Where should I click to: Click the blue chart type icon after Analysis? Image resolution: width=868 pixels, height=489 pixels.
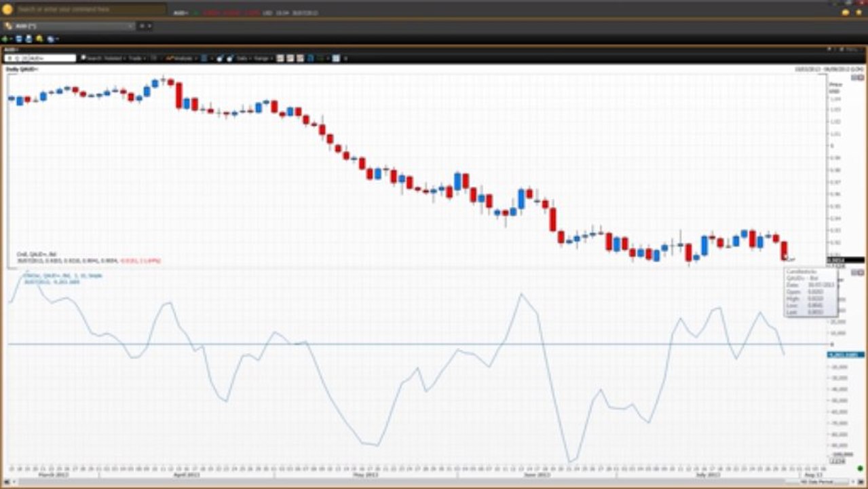pyautogui.click(x=204, y=58)
